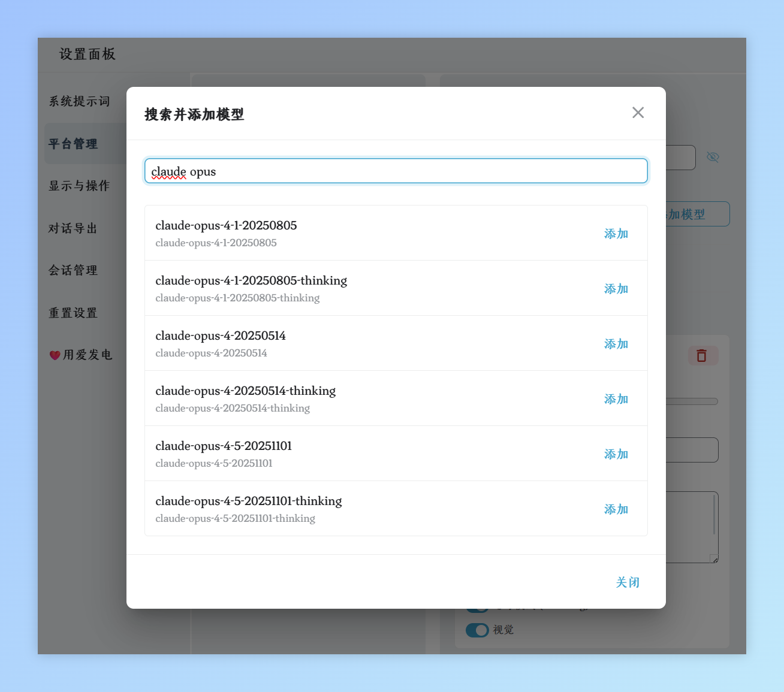Image resolution: width=784 pixels, height=692 pixels.
Task: Go to 对话导出 section
Action: click(x=73, y=228)
